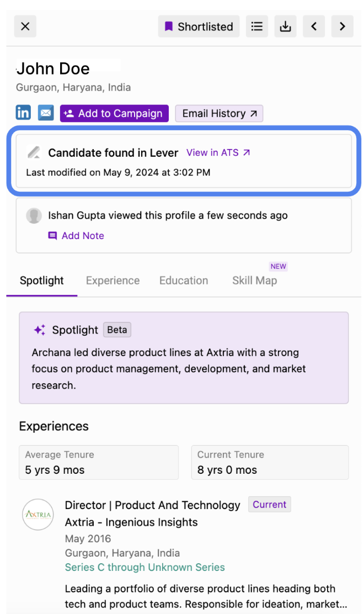Image resolution: width=364 pixels, height=614 pixels.
Task: Open Email History
Action: 219,113
